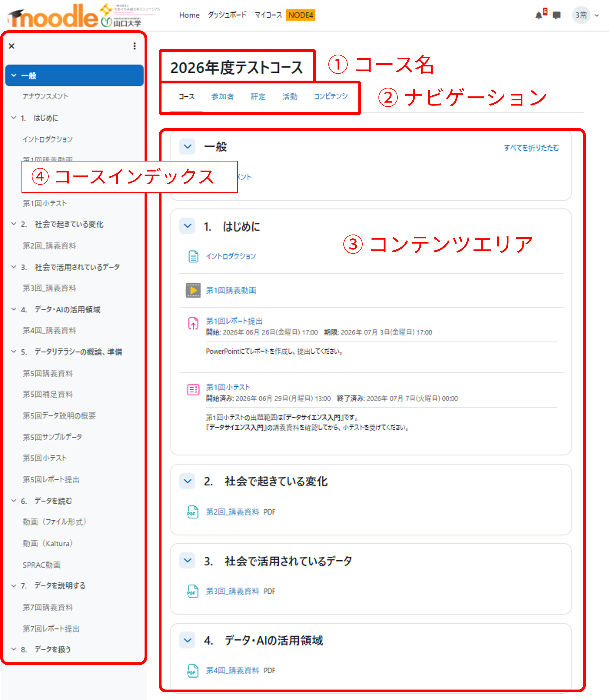Viewport: 609px width, 700px height.
Task: Select 第5回補足資料 in course index
Action: click(x=48, y=394)
